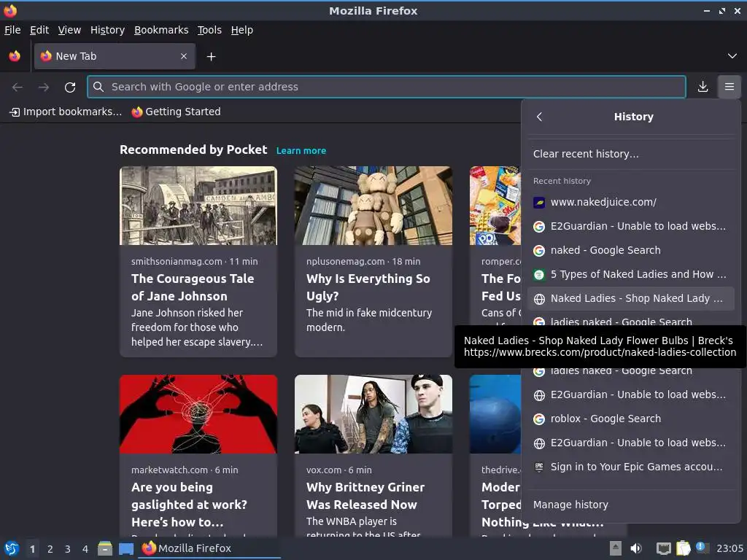Open the Jane Johnson article thumbnail
This screenshot has height=560, width=747.
198,206
